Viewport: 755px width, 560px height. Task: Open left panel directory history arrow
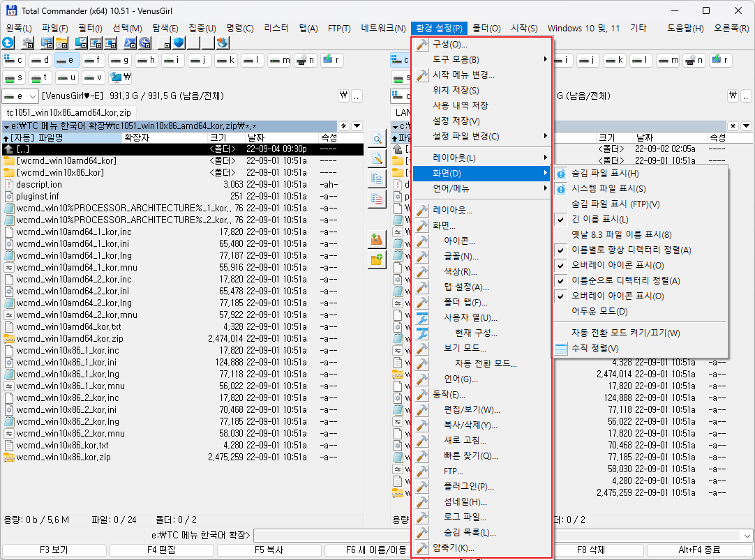357,126
